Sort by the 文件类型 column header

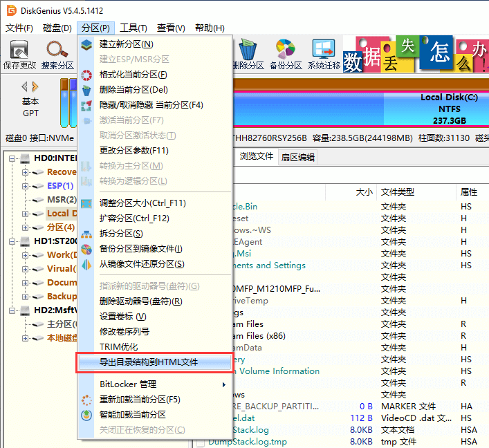416,192
